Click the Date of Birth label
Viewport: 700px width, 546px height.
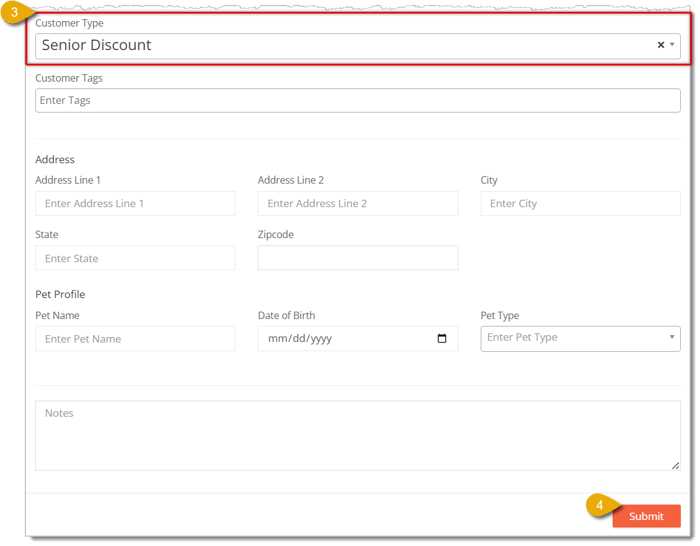pos(286,316)
